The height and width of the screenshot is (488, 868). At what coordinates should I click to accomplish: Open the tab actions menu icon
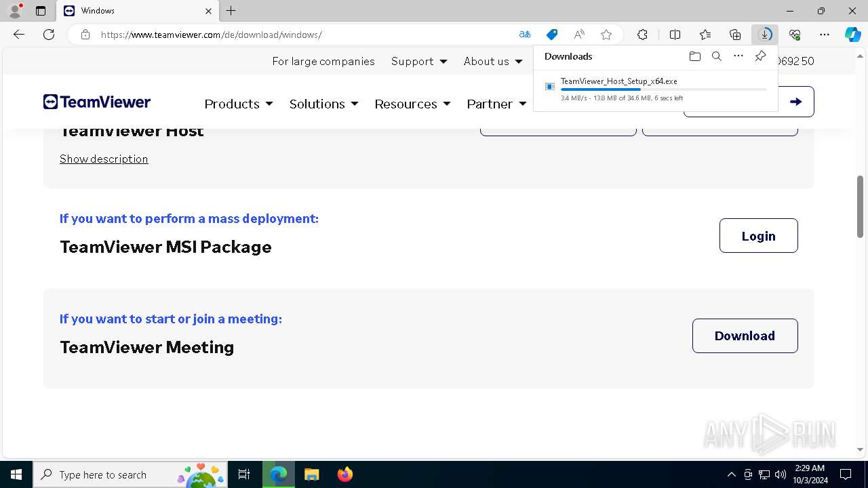pos(41,11)
